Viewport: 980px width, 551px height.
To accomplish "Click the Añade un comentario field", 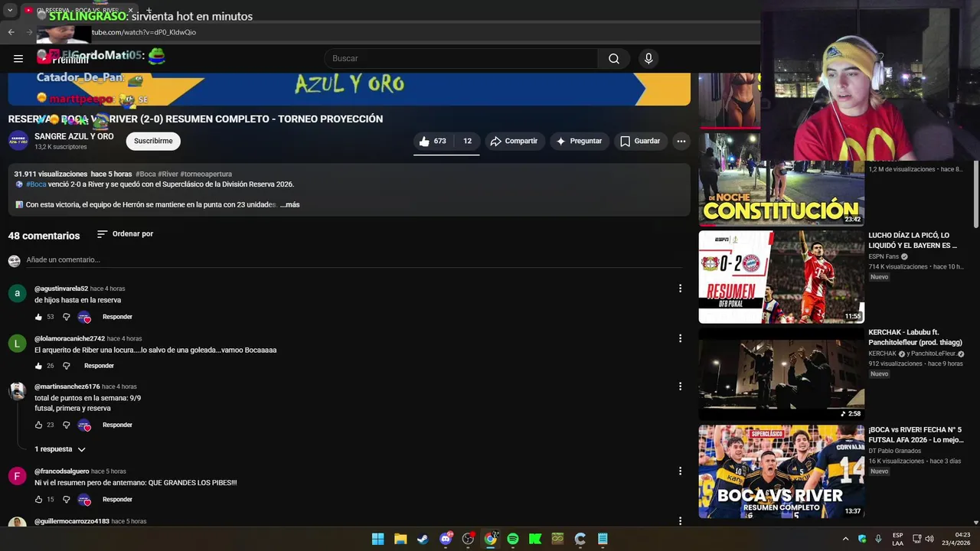I will 354,260.
